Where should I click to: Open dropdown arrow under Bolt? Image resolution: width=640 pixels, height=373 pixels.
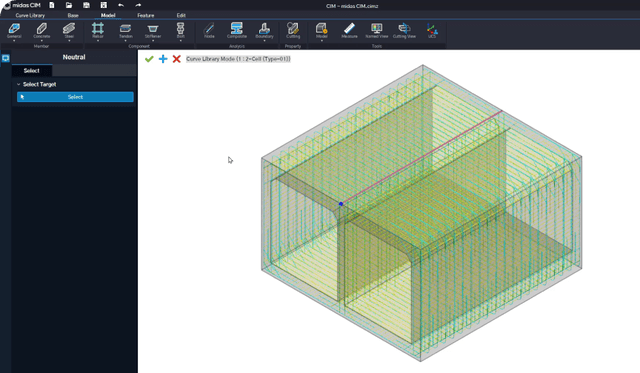[x=180, y=41]
